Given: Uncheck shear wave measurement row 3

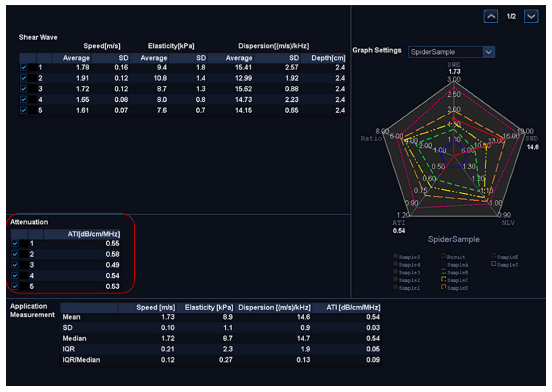Looking at the screenshot, I should [x=23, y=89].
